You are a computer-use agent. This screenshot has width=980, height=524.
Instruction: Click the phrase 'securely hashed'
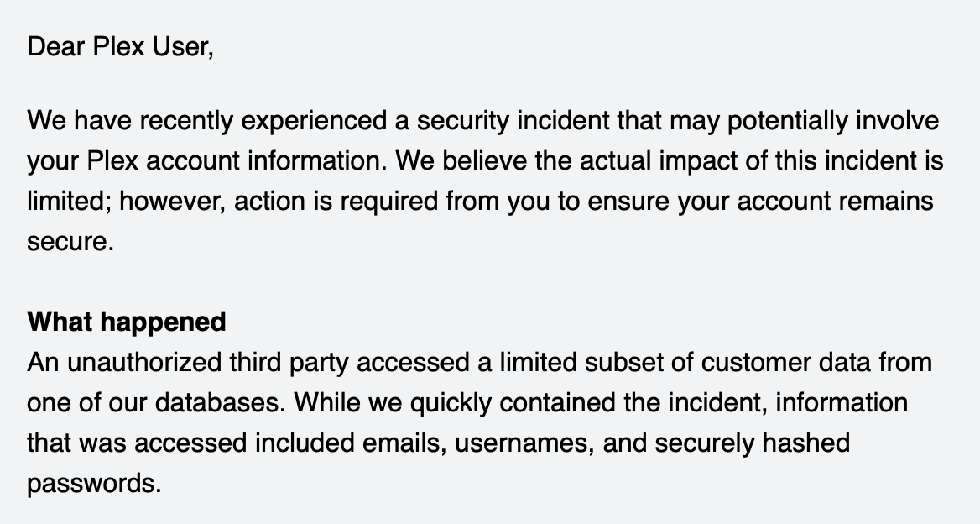pos(752,443)
